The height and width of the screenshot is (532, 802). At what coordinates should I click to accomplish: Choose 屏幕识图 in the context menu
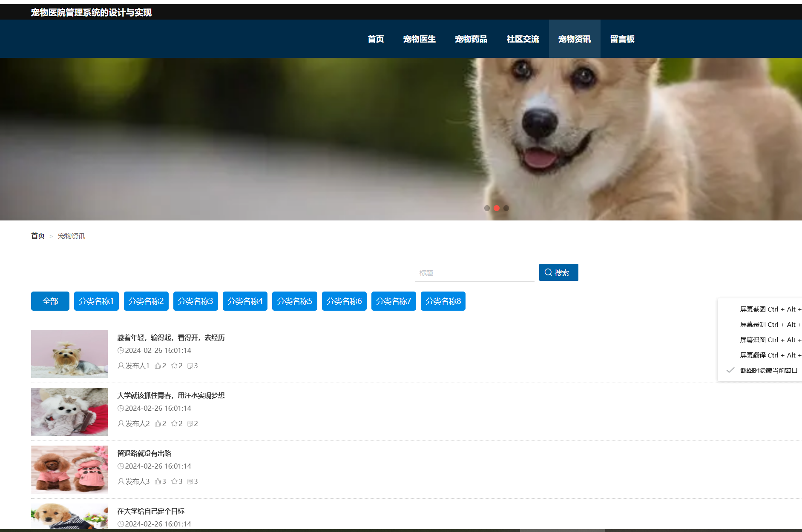coord(760,340)
